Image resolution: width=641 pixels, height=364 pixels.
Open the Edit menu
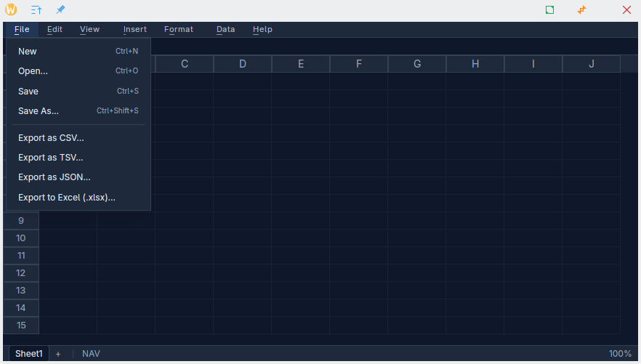pos(55,30)
